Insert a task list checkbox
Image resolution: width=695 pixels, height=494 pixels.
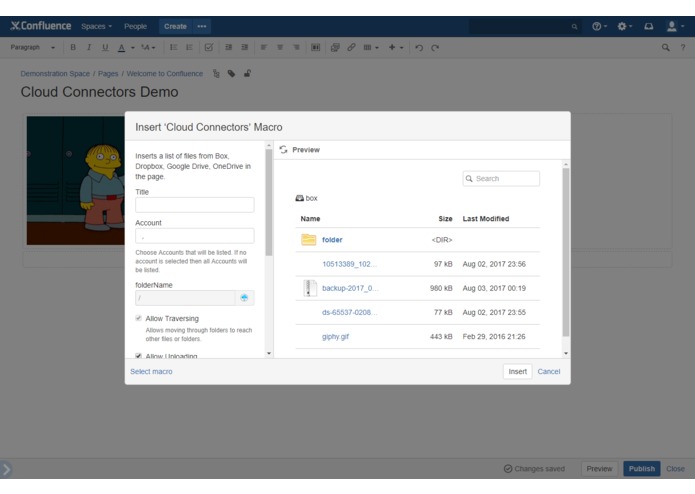coord(209,47)
